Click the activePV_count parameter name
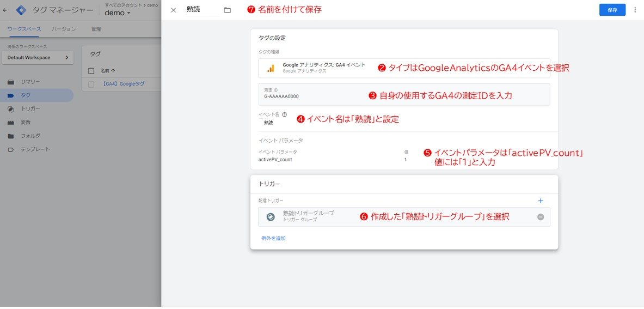644x309 pixels. click(275, 160)
